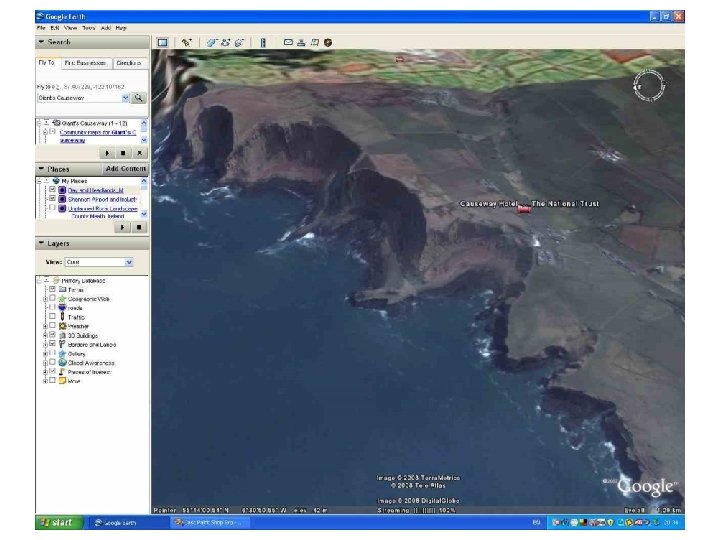
Task: Click the Email envelope toolbar icon
Action: pos(288,42)
